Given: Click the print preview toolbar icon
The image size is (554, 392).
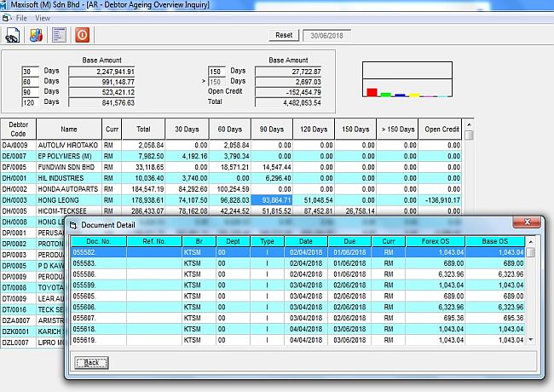Looking at the screenshot, I should coord(13,35).
